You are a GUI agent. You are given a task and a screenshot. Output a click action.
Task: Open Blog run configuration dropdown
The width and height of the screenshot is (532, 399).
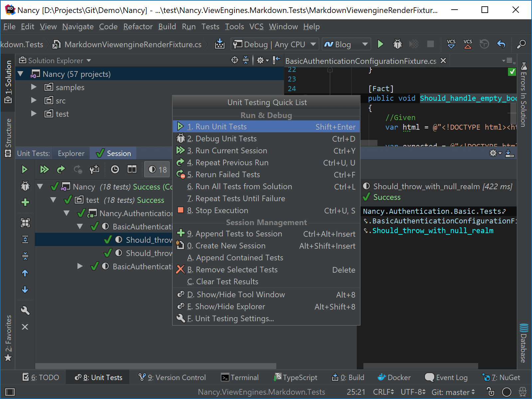coord(346,44)
